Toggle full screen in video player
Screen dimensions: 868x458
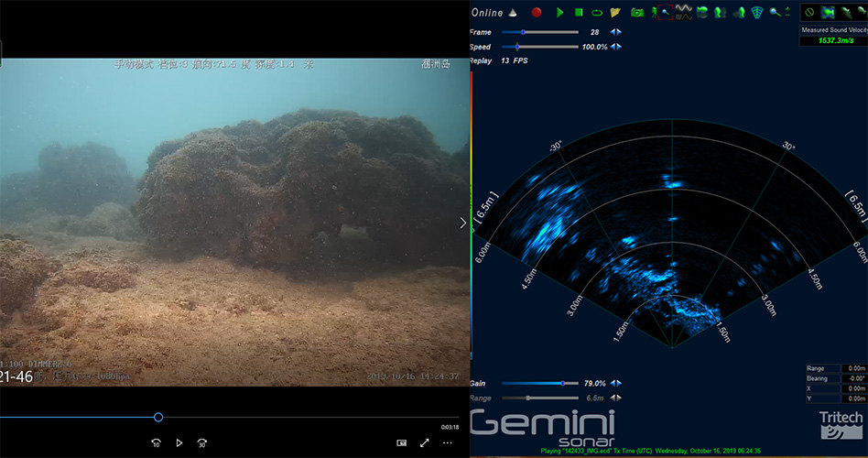[x=425, y=443]
